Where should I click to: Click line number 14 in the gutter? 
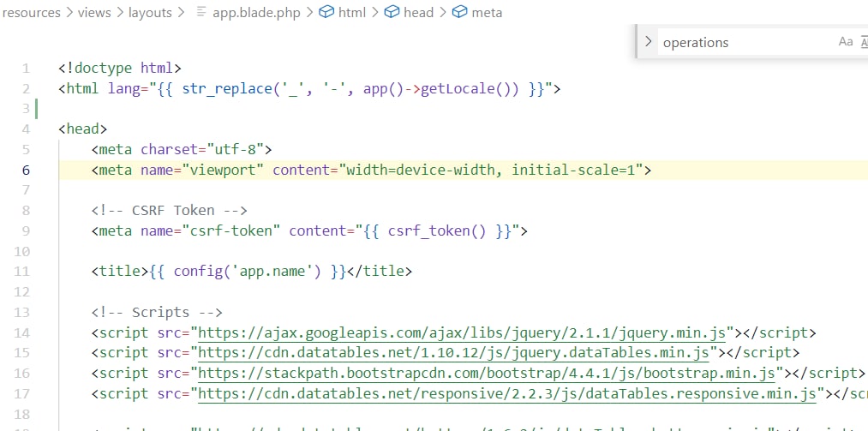[21, 332]
